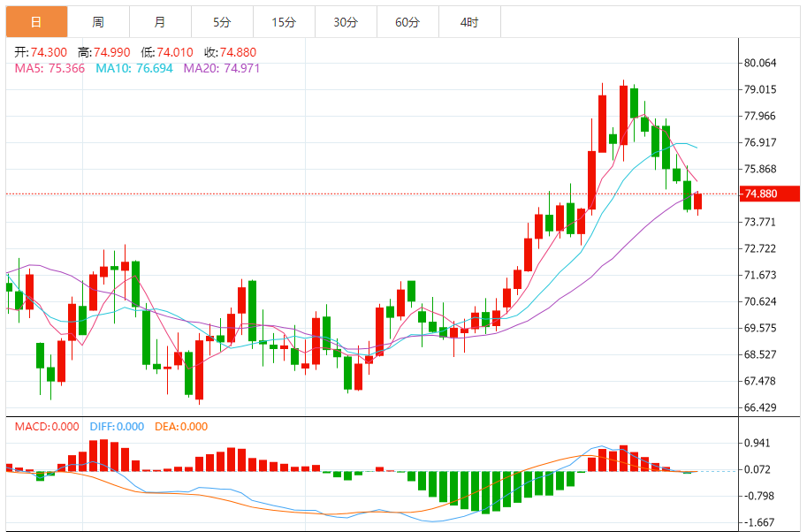
Task: Click the red 74.880 current price tag
Action: point(769,194)
